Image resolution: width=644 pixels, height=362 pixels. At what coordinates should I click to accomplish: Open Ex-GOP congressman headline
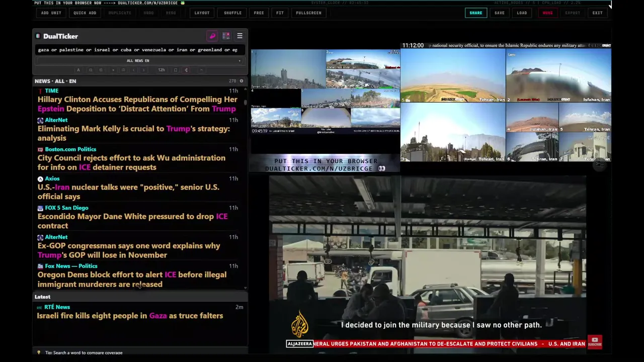[129, 250]
